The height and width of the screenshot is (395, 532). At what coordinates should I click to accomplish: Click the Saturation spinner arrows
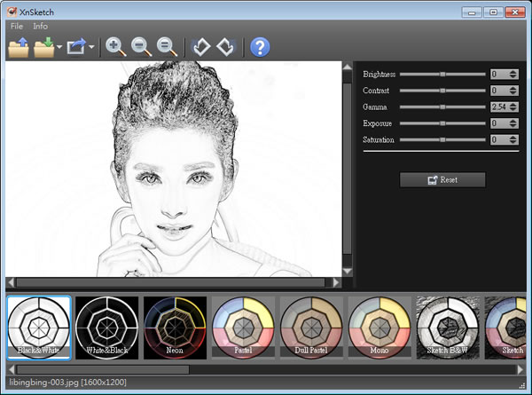513,139
